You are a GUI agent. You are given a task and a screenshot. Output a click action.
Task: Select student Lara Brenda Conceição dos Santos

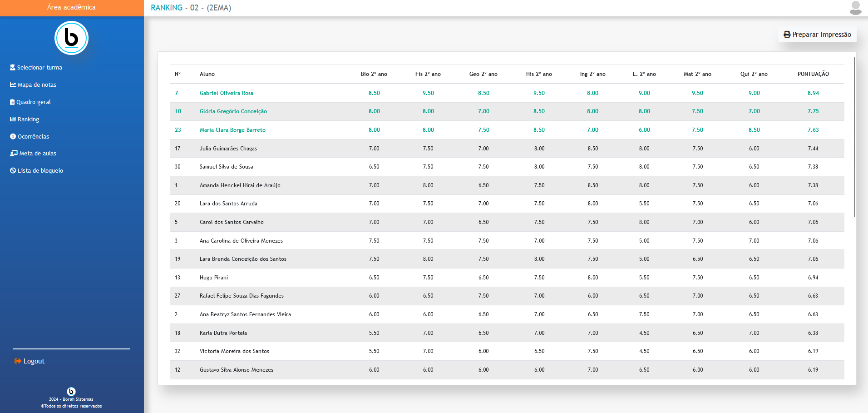(243, 259)
